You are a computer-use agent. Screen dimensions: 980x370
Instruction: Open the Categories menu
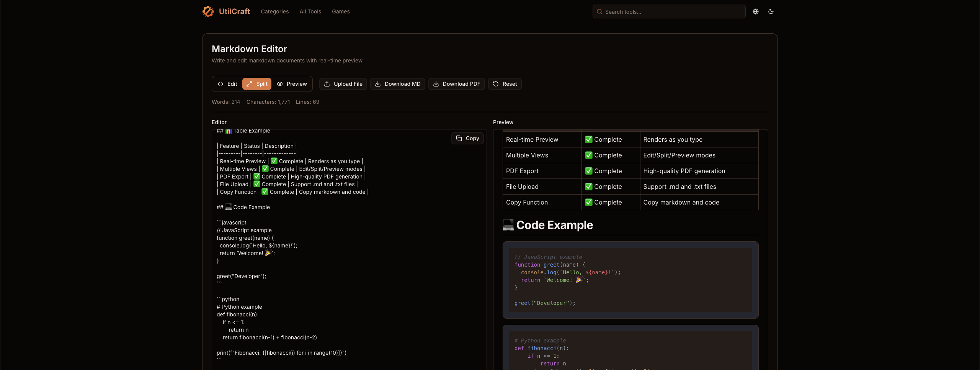(274, 11)
